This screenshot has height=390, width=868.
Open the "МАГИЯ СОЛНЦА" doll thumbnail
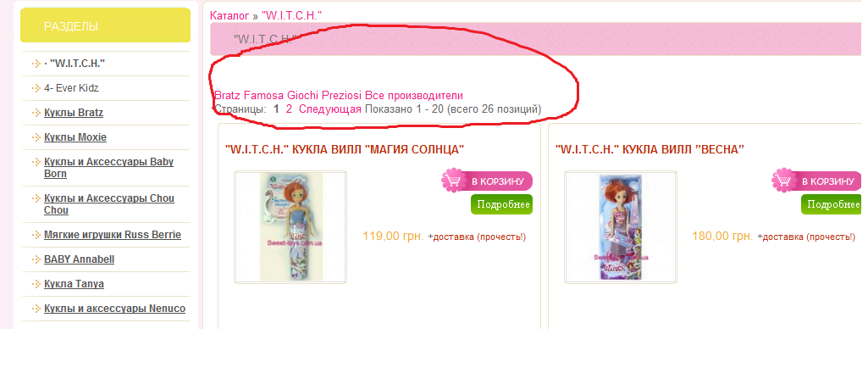(290, 227)
